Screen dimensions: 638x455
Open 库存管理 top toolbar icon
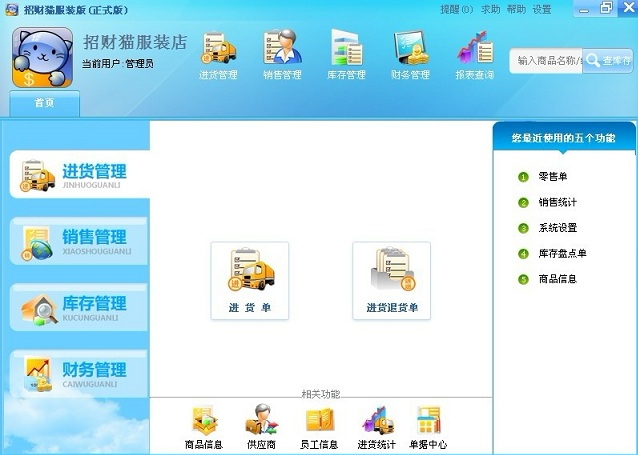pyautogui.click(x=346, y=56)
